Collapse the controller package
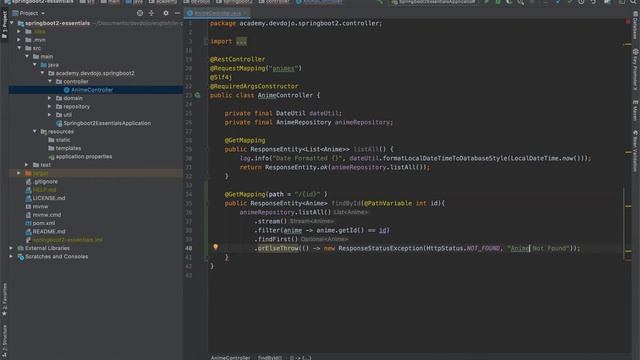Image resolution: width=640 pixels, height=360 pixels. 50,81
